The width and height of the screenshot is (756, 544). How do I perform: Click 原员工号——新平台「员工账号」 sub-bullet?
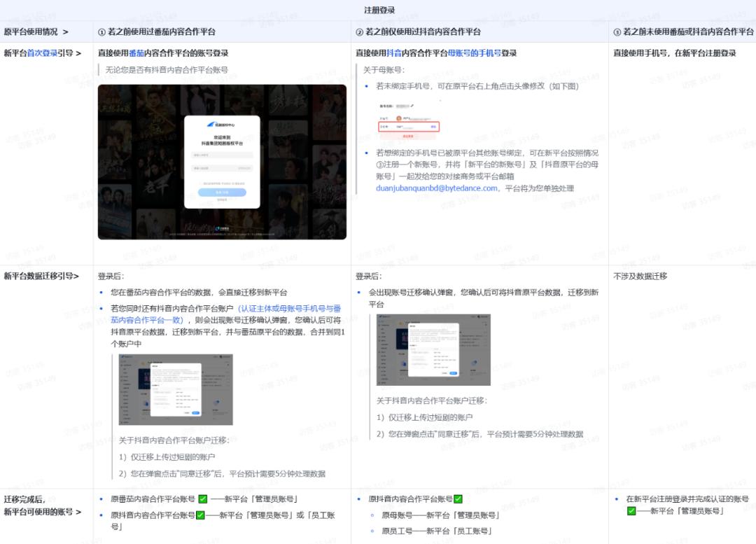pyautogui.click(x=436, y=531)
